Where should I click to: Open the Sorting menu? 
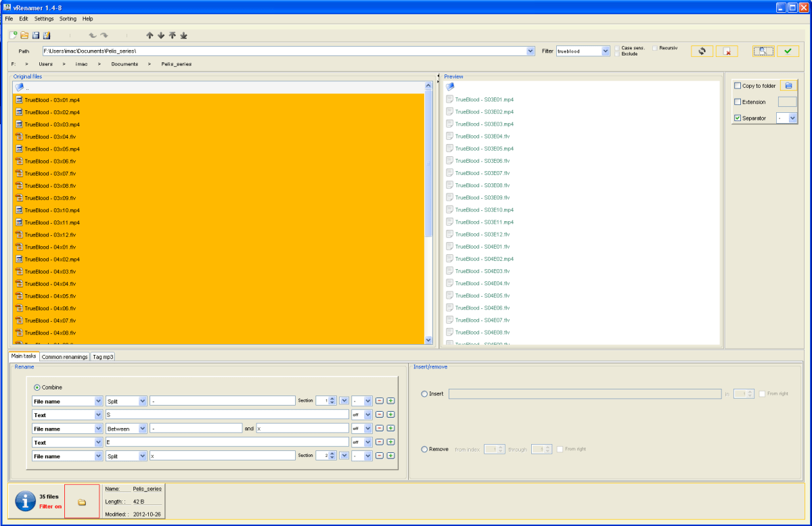[x=68, y=19]
